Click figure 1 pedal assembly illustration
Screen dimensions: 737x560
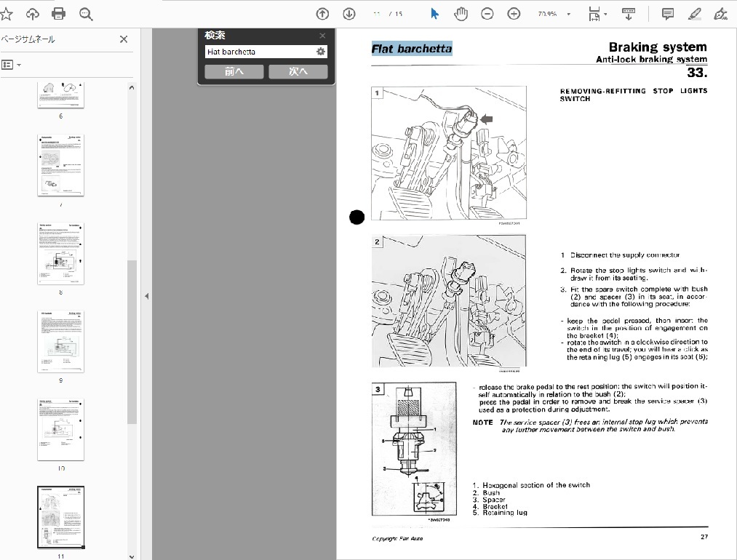coord(449,153)
